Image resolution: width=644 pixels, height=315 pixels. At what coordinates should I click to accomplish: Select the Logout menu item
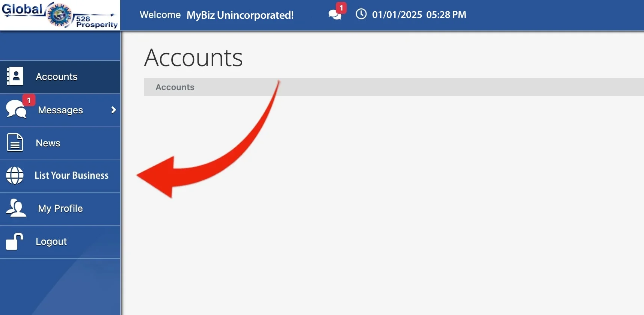pyautogui.click(x=60, y=242)
